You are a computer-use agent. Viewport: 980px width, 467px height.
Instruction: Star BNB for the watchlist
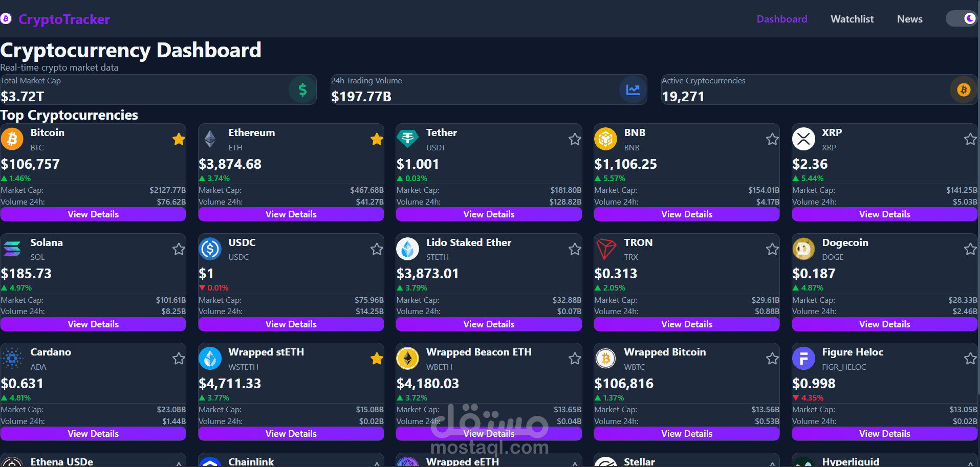click(x=772, y=139)
